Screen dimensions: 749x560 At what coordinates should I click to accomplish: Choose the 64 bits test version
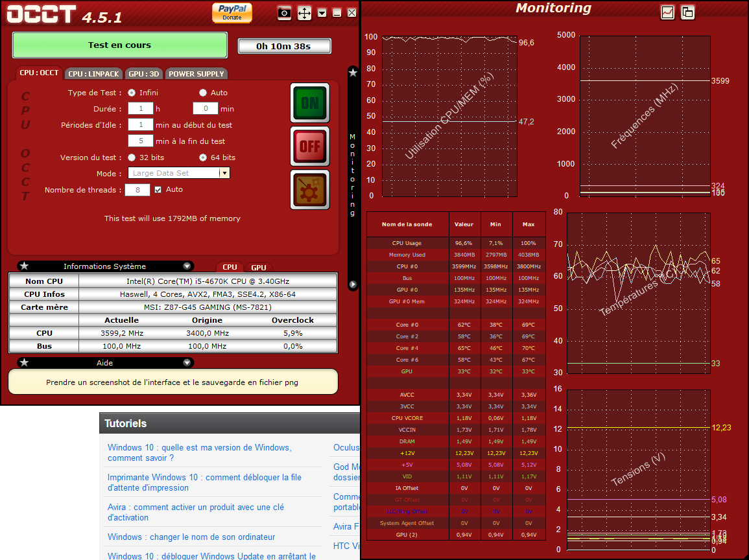203,157
